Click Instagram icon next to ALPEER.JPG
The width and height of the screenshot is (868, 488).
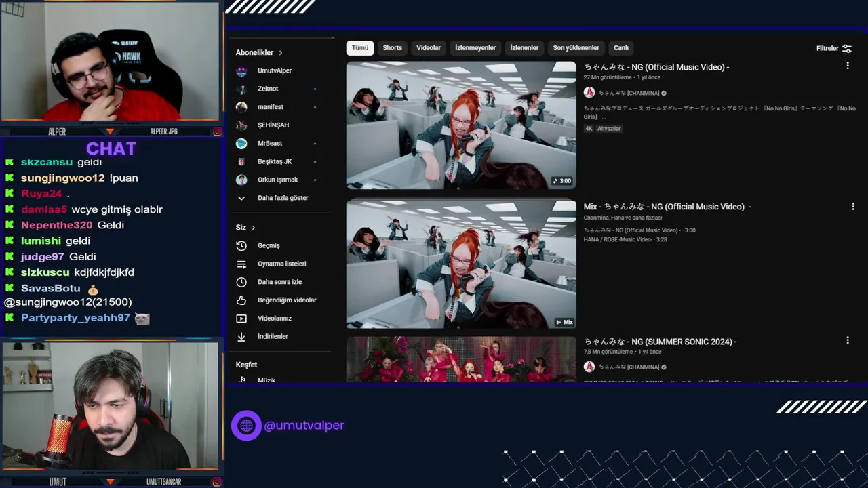(217, 131)
